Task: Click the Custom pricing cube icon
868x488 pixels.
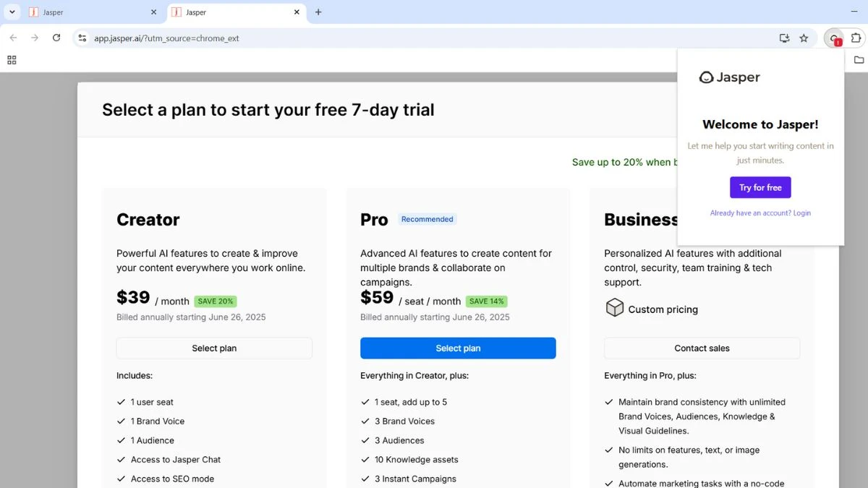Action: 614,308
